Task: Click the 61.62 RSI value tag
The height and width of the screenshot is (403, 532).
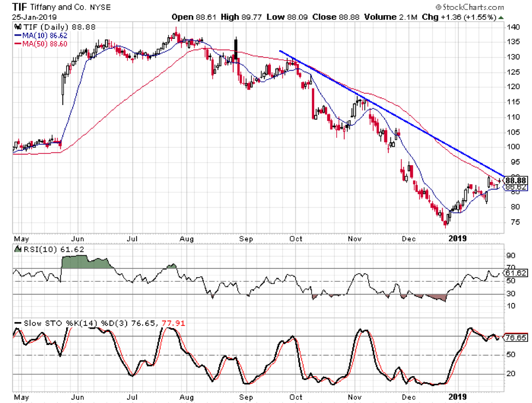Action: 516,273
